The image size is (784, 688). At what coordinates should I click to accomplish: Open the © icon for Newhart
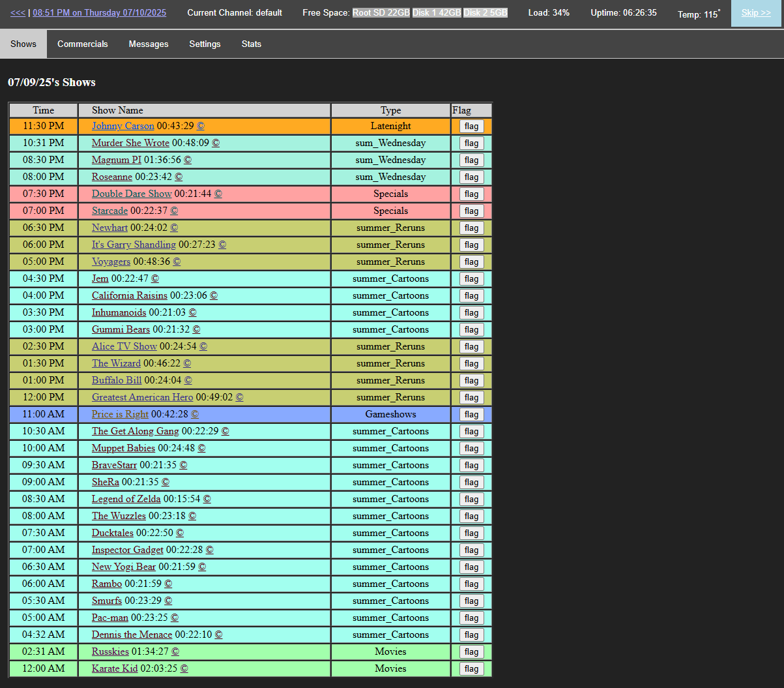pyautogui.click(x=174, y=228)
